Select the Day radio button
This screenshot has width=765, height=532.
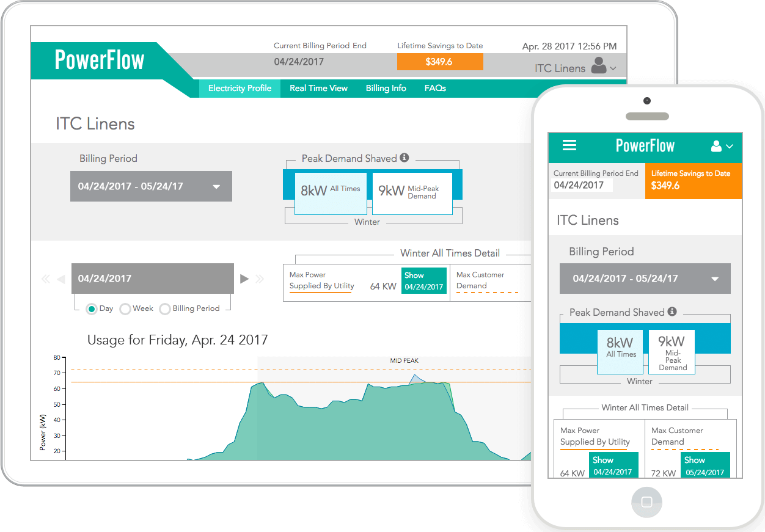coord(92,309)
